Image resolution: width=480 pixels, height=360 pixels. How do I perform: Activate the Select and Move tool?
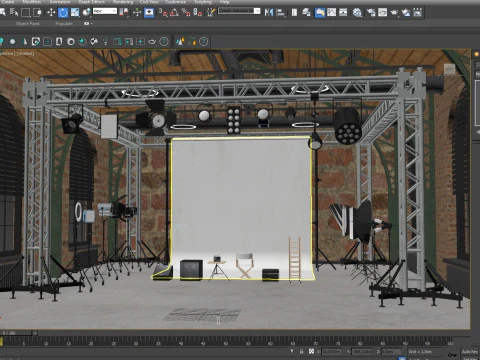click(x=51, y=13)
